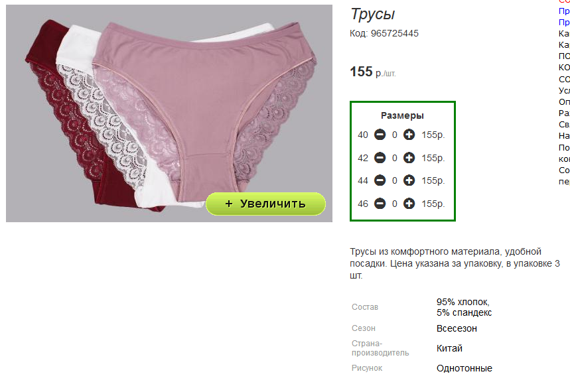The image size is (570, 392).
Task: Decrease quantity for size 42
Action: (x=380, y=158)
